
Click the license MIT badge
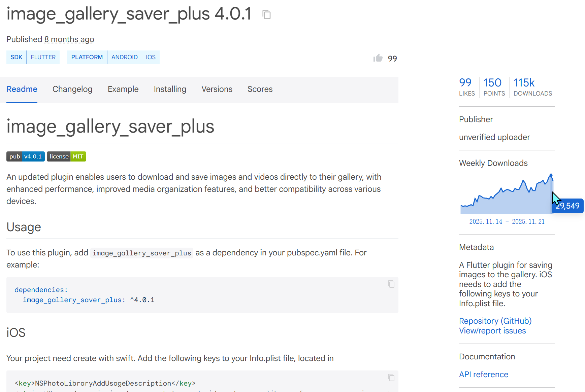(x=66, y=156)
